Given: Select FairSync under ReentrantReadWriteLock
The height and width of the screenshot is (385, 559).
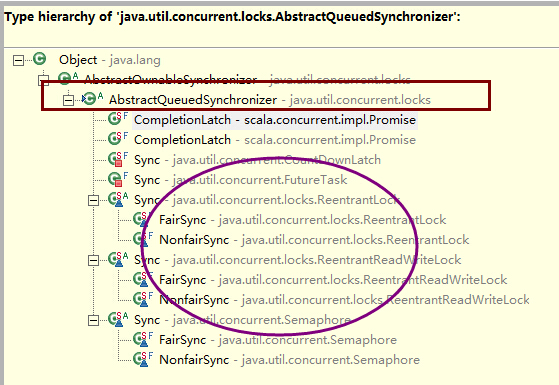Looking at the screenshot, I should (333, 279).
